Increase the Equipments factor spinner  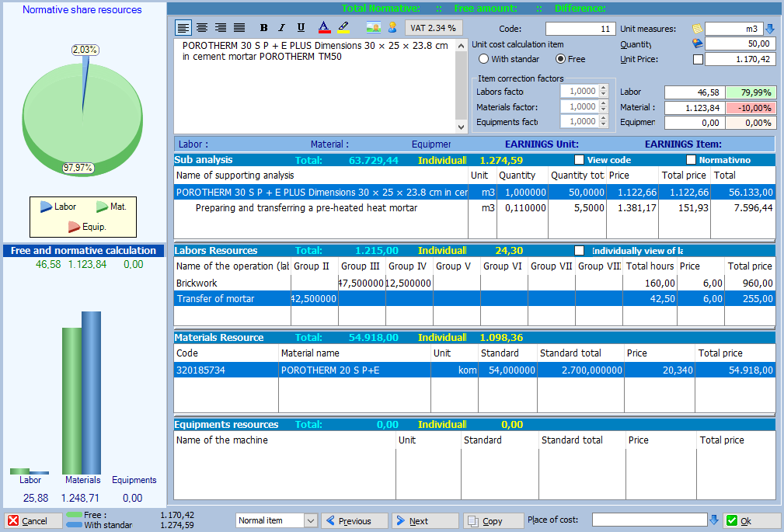coord(604,118)
